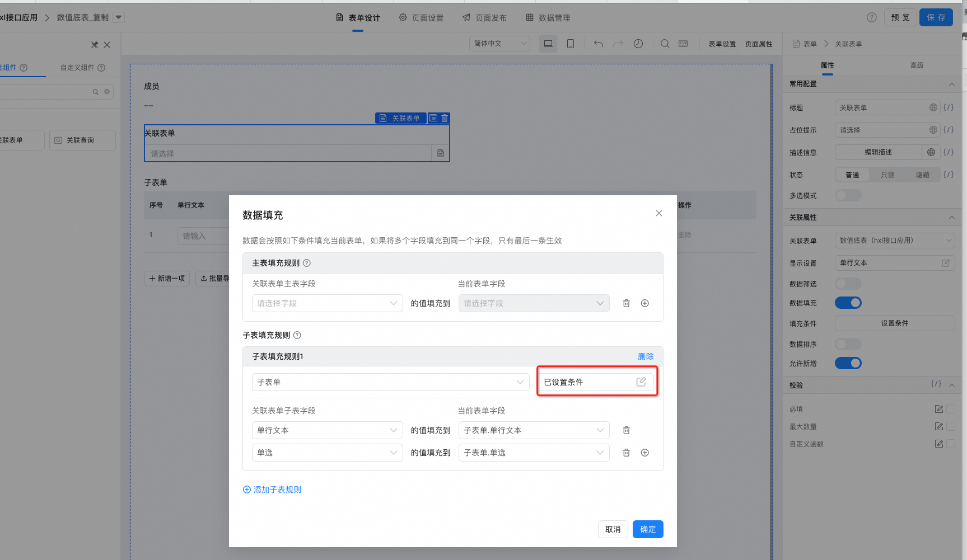Click the 主表填充规则 help icon
This screenshot has width=967, height=560.
307,263
